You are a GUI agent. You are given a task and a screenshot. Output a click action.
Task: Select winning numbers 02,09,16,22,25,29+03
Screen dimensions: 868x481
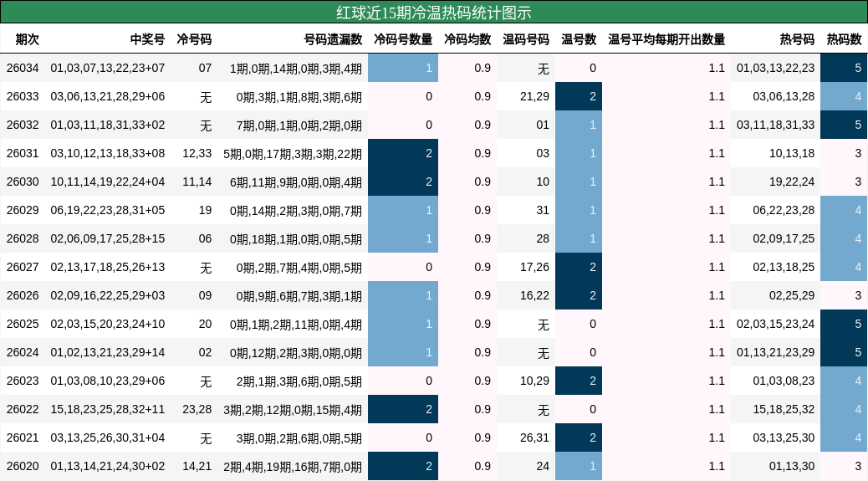pyautogui.click(x=107, y=295)
